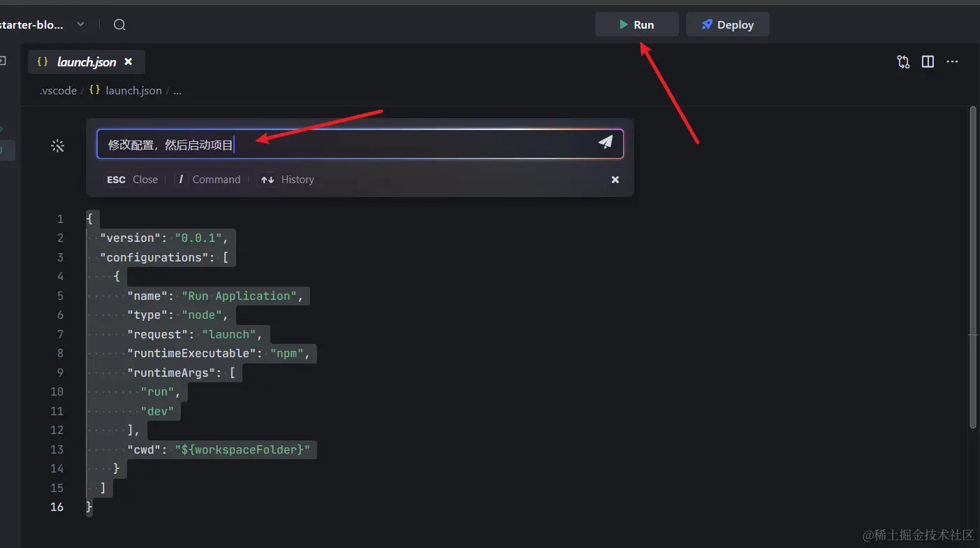Click line number 1 in the gutter

[60, 219]
